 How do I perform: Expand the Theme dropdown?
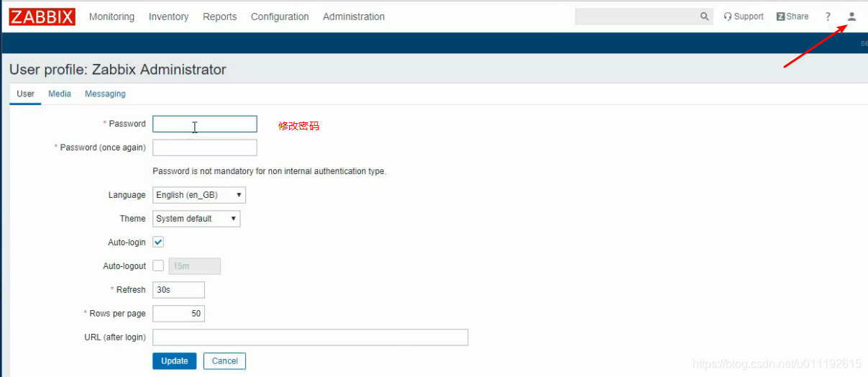click(196, 219)
